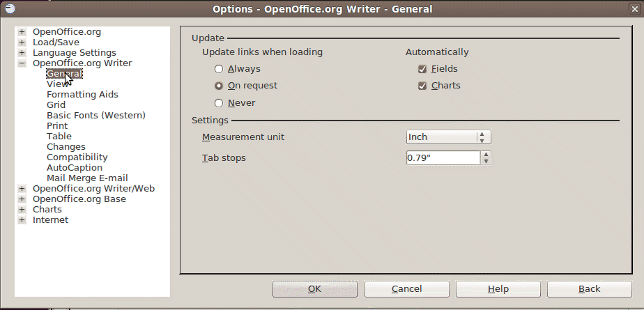Collapse the OpenOffice.org Writer node
This screenshot has width=644, height=310.
point(22,63)
